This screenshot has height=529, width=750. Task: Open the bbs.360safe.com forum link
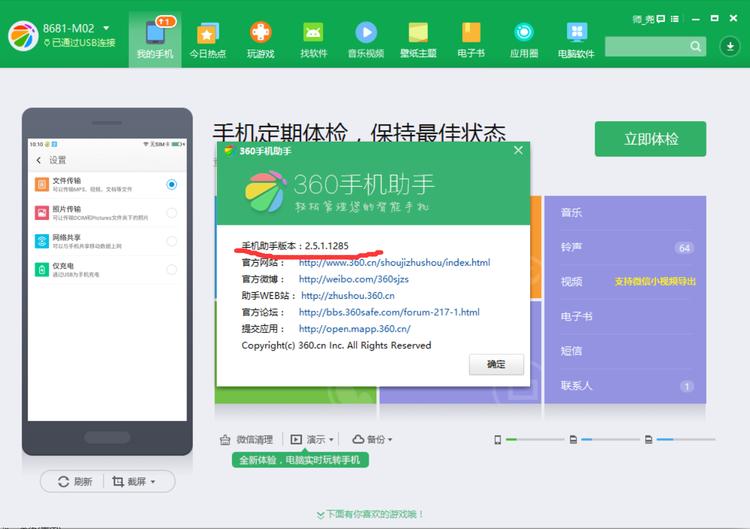point(389,312)
